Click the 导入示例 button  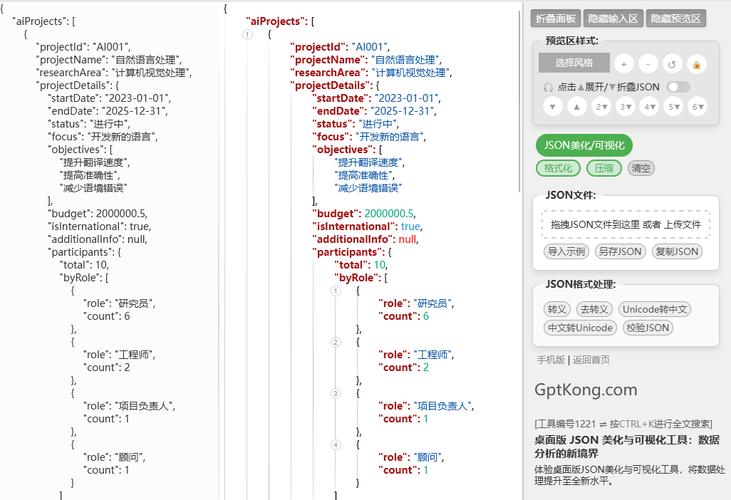566,252
